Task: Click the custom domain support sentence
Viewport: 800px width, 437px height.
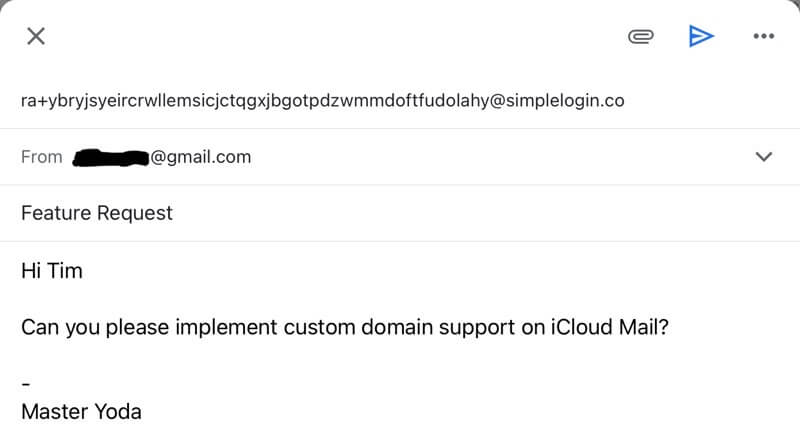Action: (x=344, y=327)
